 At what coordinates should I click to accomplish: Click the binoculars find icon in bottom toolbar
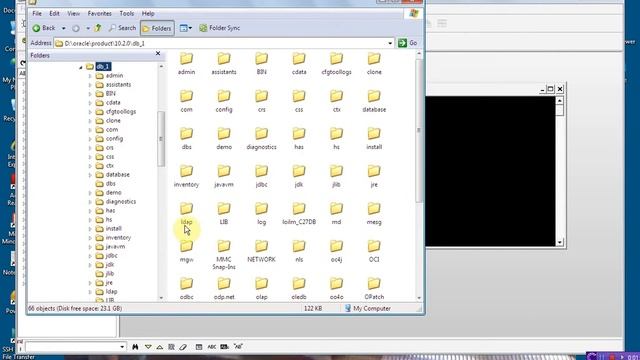135,347
